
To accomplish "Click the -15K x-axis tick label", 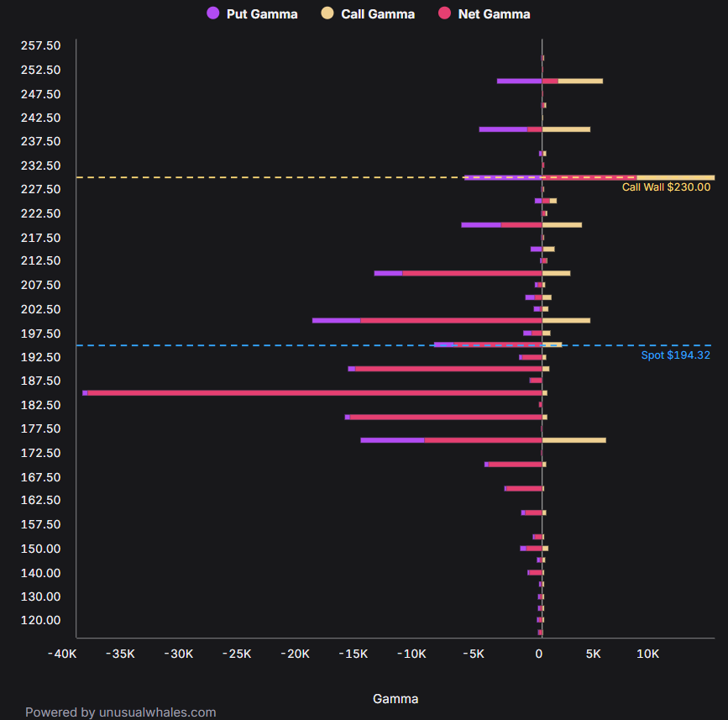I will point(354,654).
